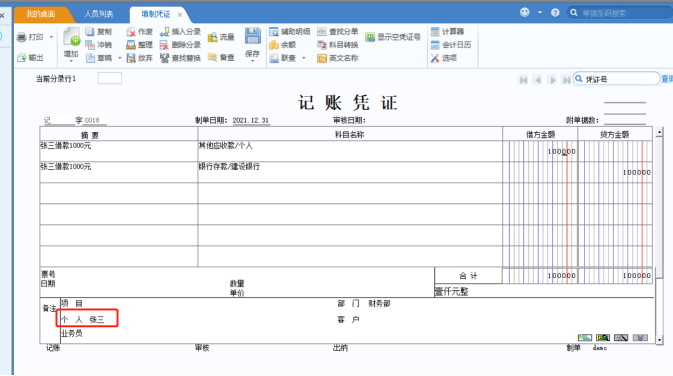
Task: Go to the next voucher arrow
Action: tap(552, 80)
